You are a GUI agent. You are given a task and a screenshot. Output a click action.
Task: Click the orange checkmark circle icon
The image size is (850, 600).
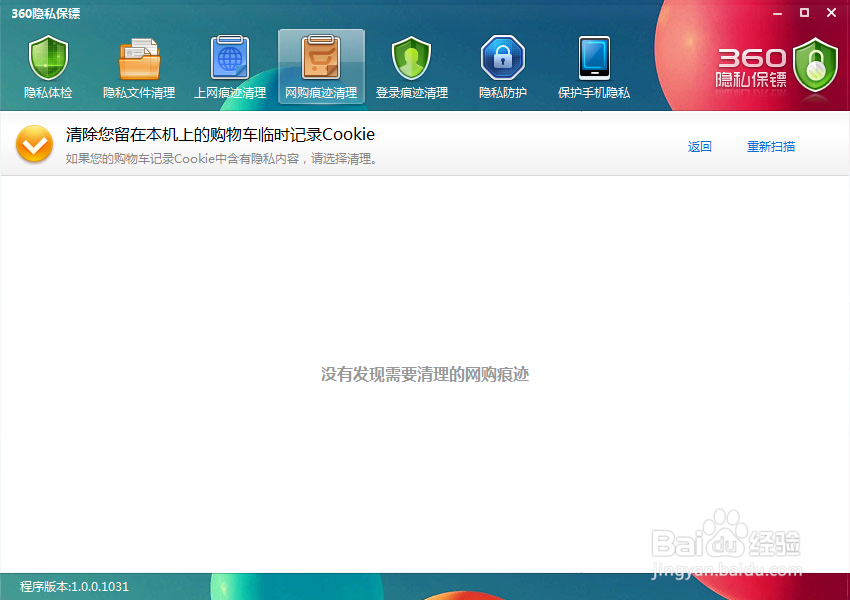[x=34, y=144]
